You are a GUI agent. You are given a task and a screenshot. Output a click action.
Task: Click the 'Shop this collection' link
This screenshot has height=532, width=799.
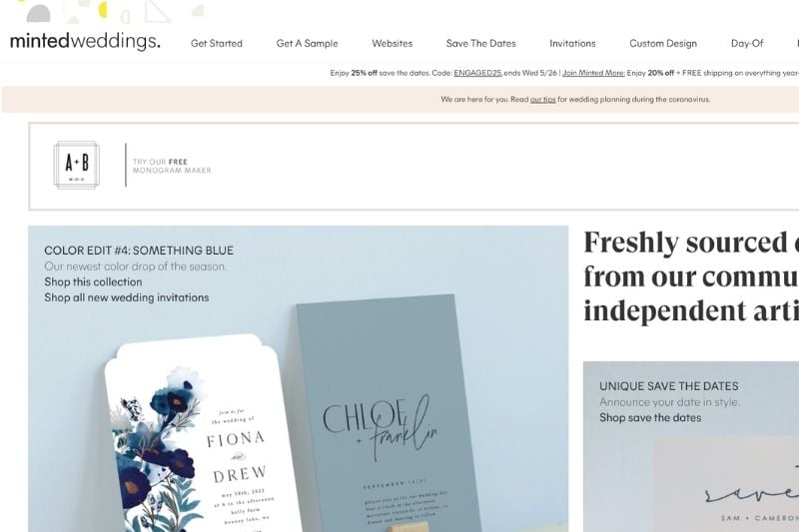[93, 281]
